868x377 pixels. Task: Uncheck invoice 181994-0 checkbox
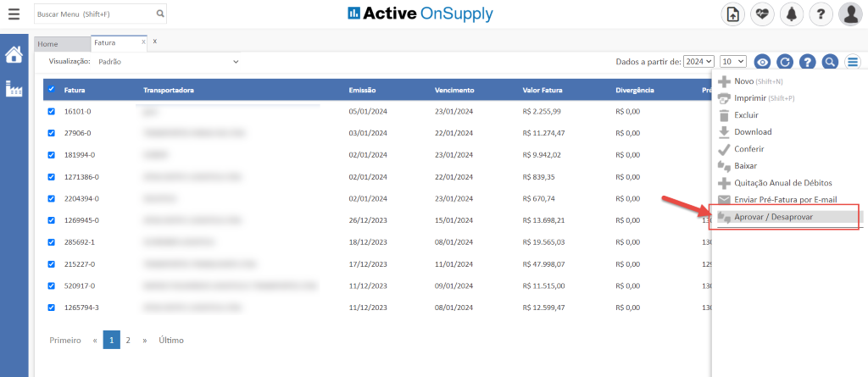point(52,155)
